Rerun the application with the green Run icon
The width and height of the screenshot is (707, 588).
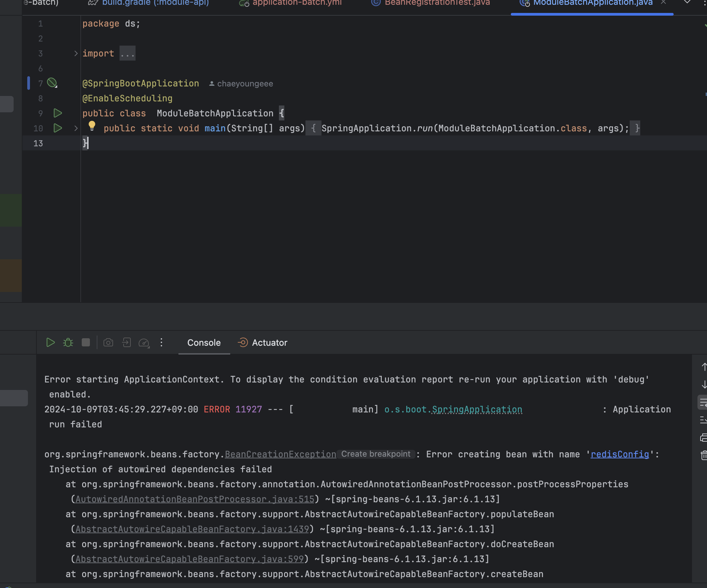[x=50, y=342]
